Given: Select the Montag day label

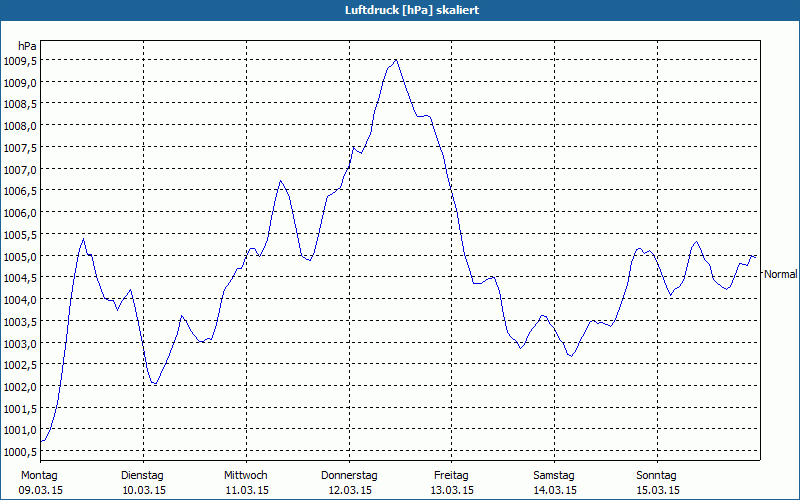Looking at the screenshot, I should tap(39, 476).
